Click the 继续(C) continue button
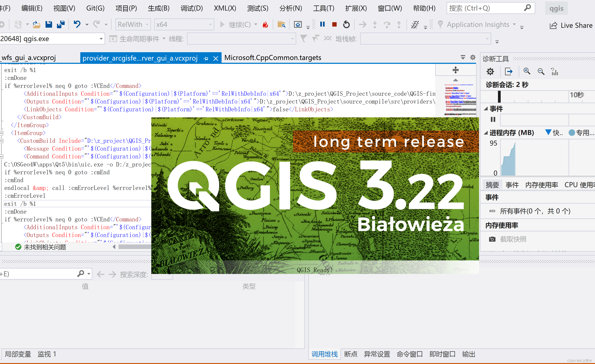Viewport: 595px width, 364px height. click(x=235, y=24)
